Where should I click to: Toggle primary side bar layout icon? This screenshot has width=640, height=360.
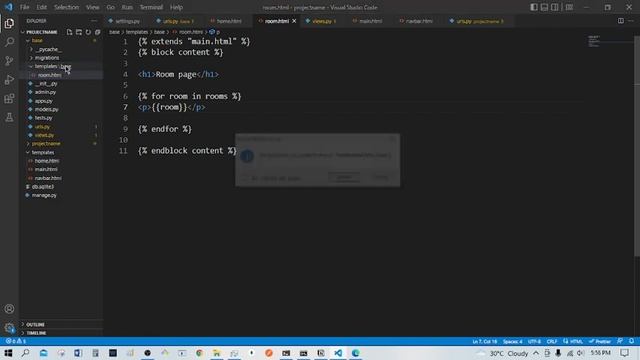point(534,7)
